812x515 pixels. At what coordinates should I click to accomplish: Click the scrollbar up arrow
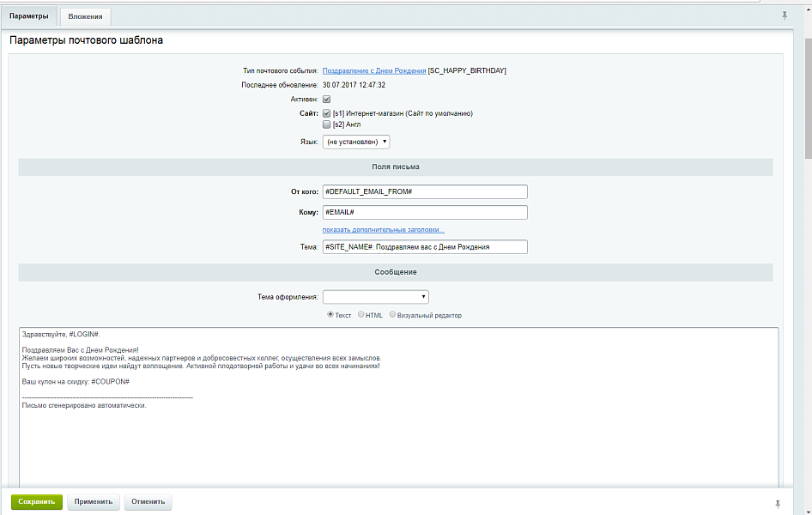(807, 4)
